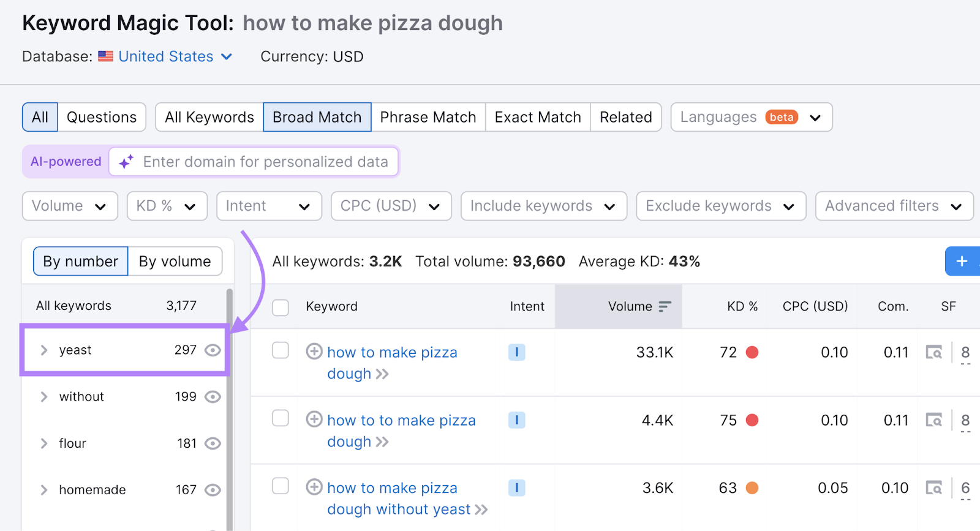
Task: Toggle the eye icon next to "yeast"
Action: point(212,350)
